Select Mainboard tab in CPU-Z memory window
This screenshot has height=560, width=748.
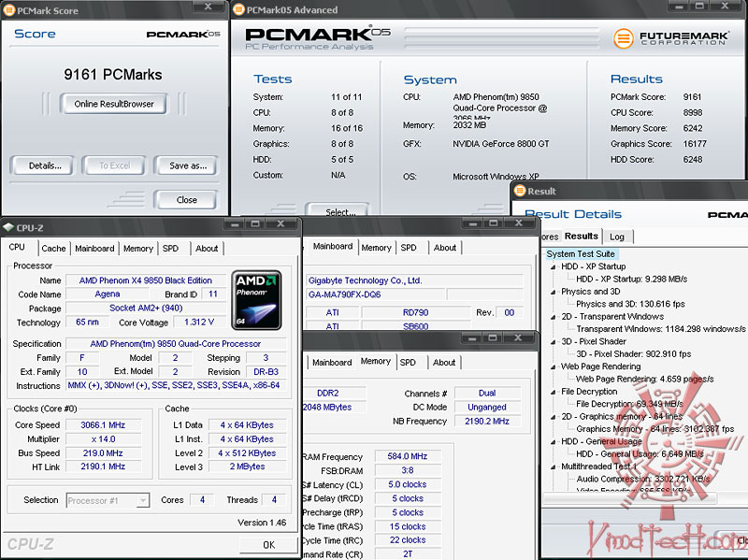(332, 363)
